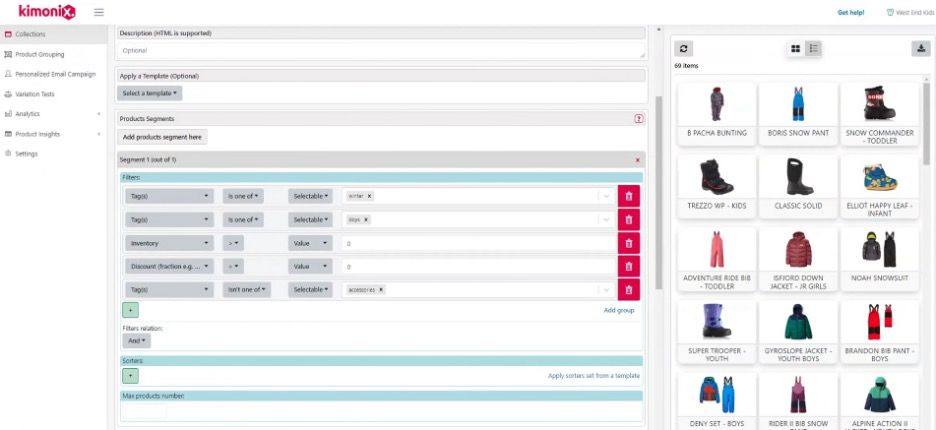Click the 69 items count text
This screenshot has height=430, width=936.
coord(686,66)
